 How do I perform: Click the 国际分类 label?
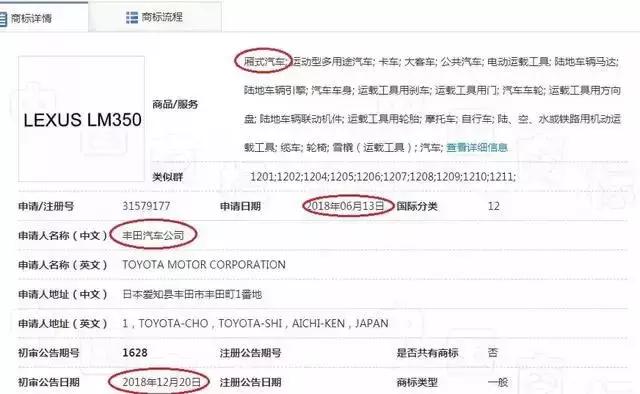click(x=417, y=206)
